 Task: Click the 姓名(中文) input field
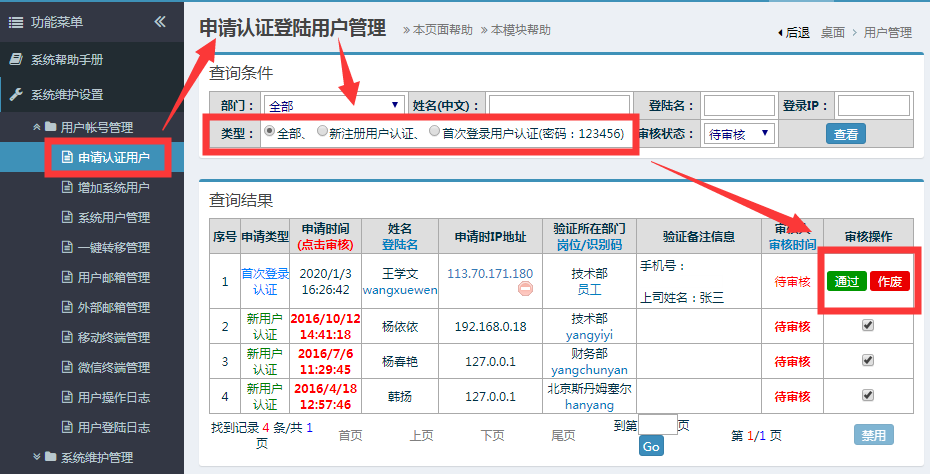tap(559, 105)
